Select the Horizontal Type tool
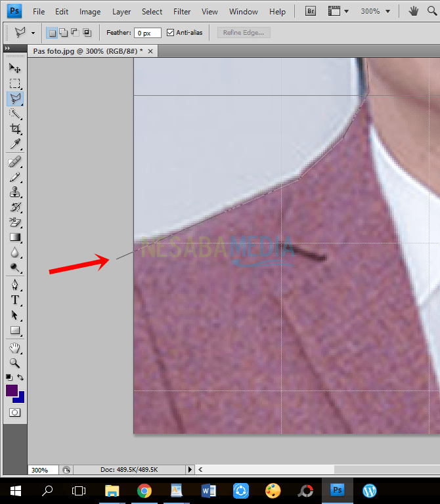Screen dimensions: 440x504 [14, 300]
